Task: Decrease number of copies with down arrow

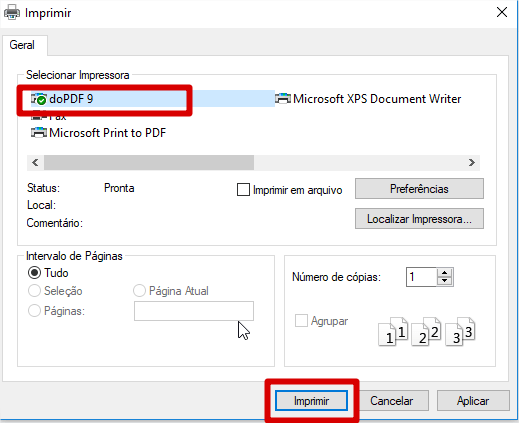Action: 444,281
